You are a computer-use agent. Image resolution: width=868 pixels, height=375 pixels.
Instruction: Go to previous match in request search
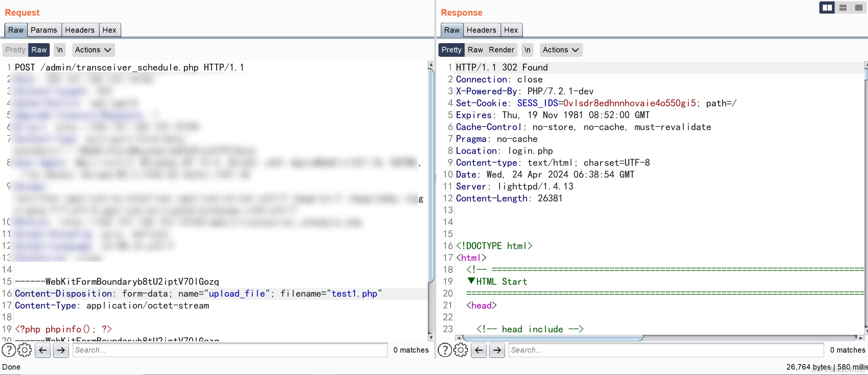click(x=43, y=350)
